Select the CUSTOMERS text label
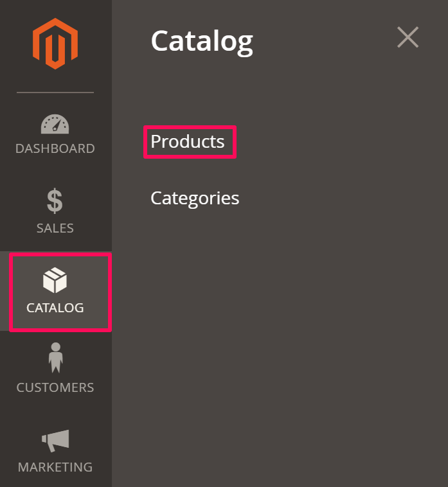Viewport: 448px width, 487px height. 55,387
